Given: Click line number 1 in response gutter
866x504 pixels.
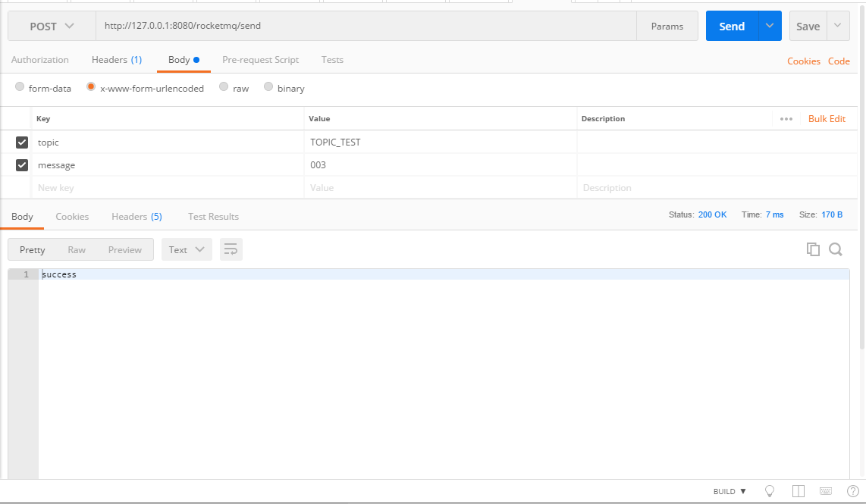Looking at the screenshot, I should pyautogui.click(x=26, y=274).
